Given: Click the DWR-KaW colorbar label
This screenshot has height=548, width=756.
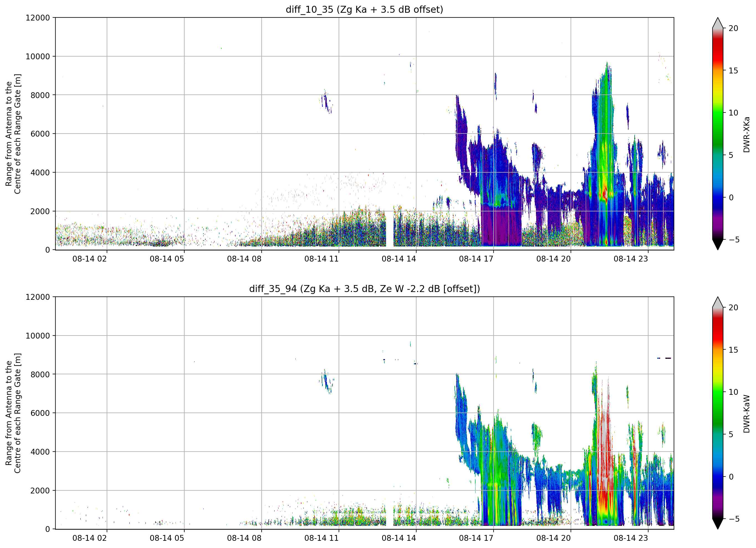Looking at the screenshot, I should coord(746,414).
